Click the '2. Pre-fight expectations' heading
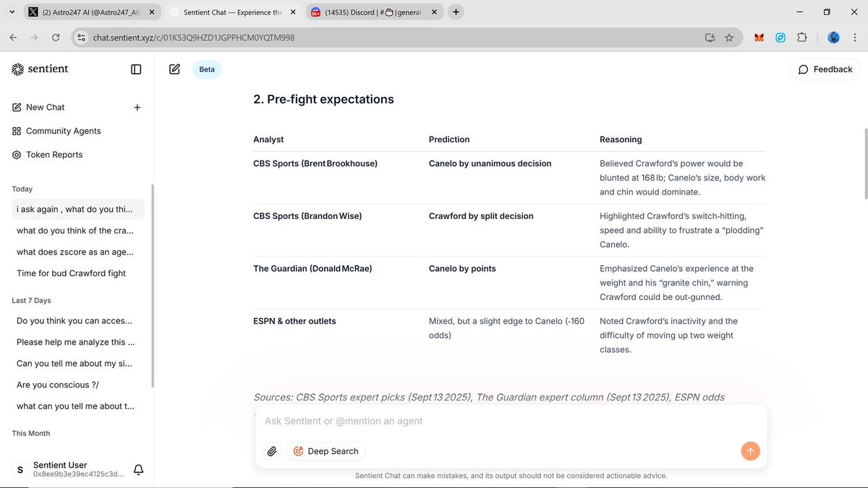 323,99
